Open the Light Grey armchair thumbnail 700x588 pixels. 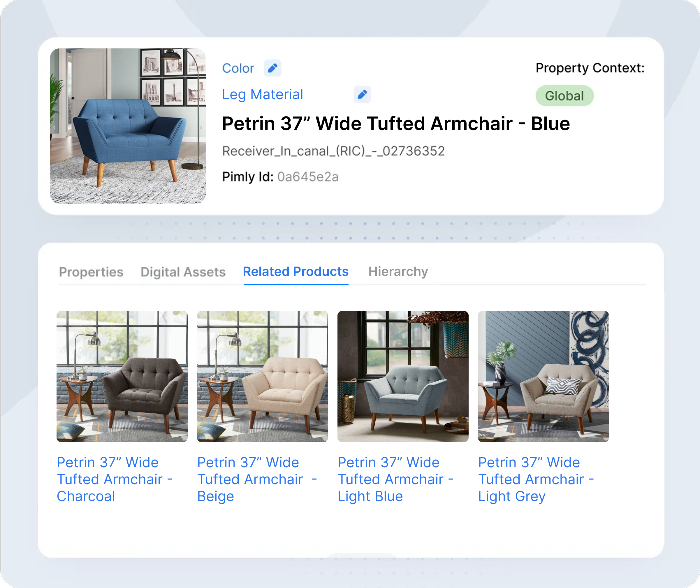coord(543,377)
